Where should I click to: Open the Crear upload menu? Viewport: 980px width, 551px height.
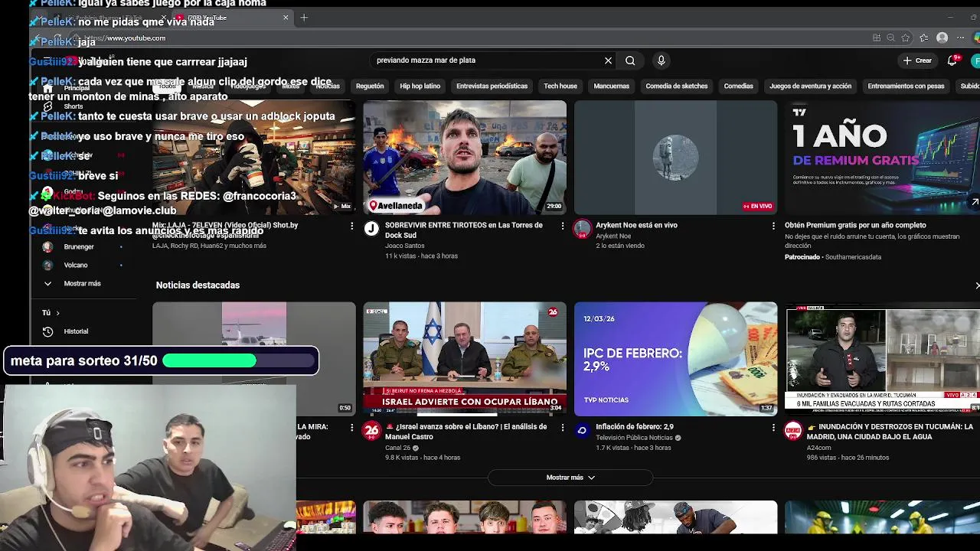click(x=917, y=60)
